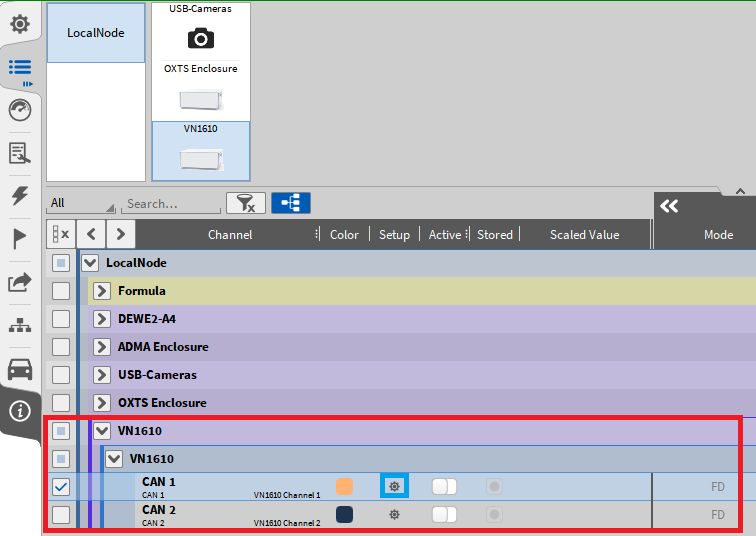The height and width of the screenshot is (536, 756).
Task: Enable the Active toggle for CAN 1
Action: tap(444, 487)
